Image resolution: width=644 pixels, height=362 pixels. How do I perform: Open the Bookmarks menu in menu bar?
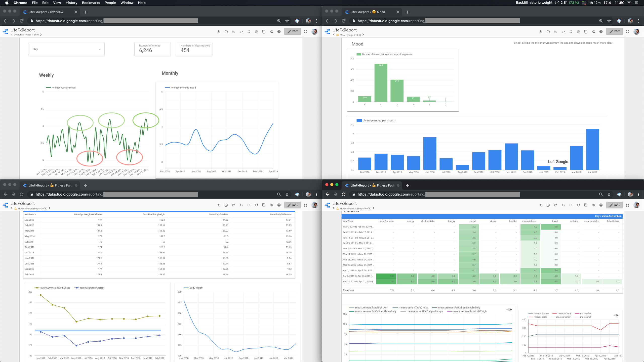tap(91, 3)
